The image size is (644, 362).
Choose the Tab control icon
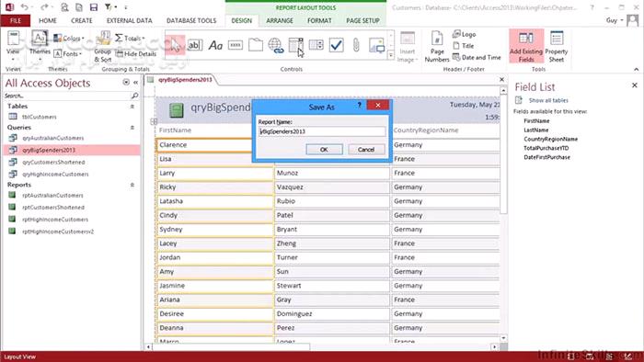click(256, 45)
